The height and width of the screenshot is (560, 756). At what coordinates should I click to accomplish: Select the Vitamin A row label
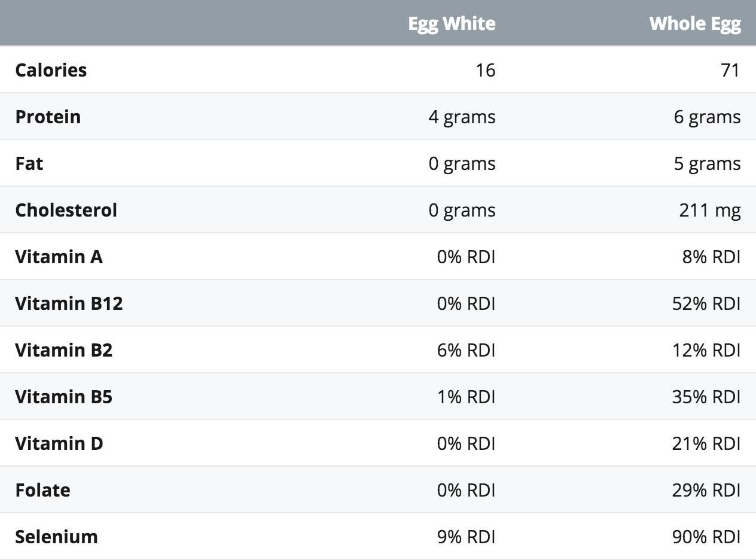point(59,257)
